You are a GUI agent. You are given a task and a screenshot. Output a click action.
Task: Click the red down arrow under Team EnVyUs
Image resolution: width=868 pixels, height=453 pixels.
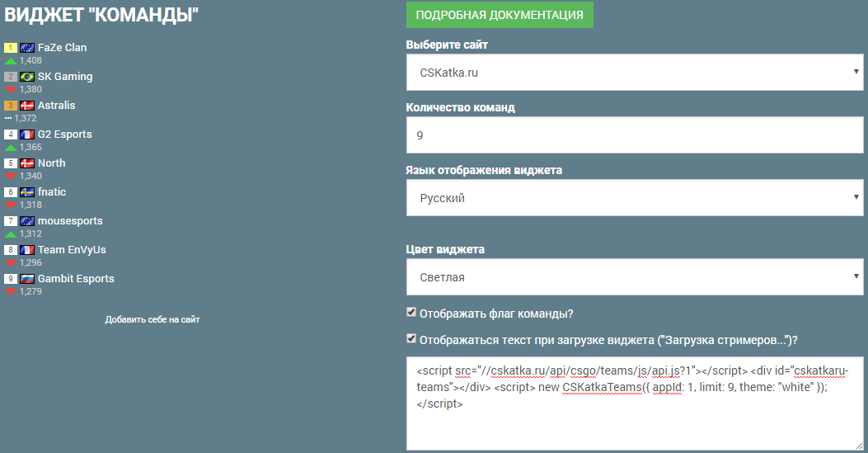(11, 263)
